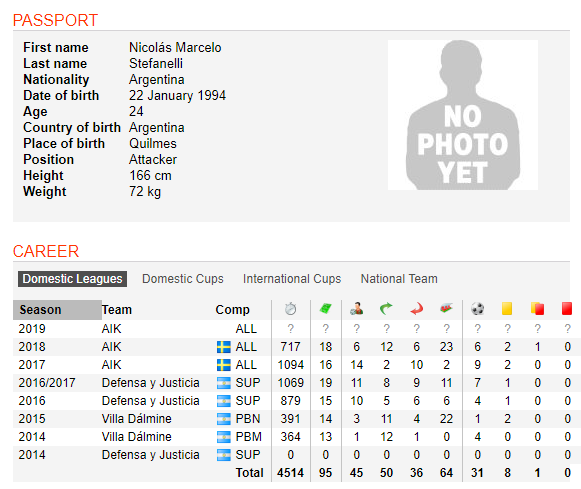The width and height of the screenshot is (581, 489).
Task: Open AIK team link for 2018
Action: [x=112, y=347]
